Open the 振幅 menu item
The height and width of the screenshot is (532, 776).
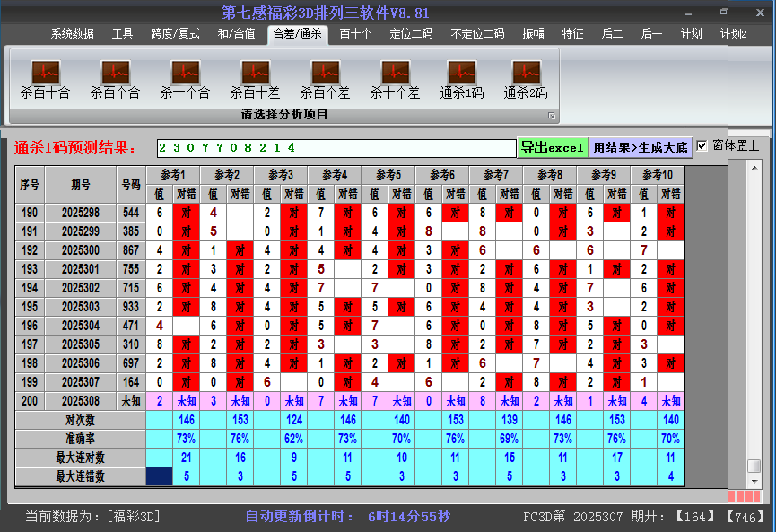coord(533,34)
